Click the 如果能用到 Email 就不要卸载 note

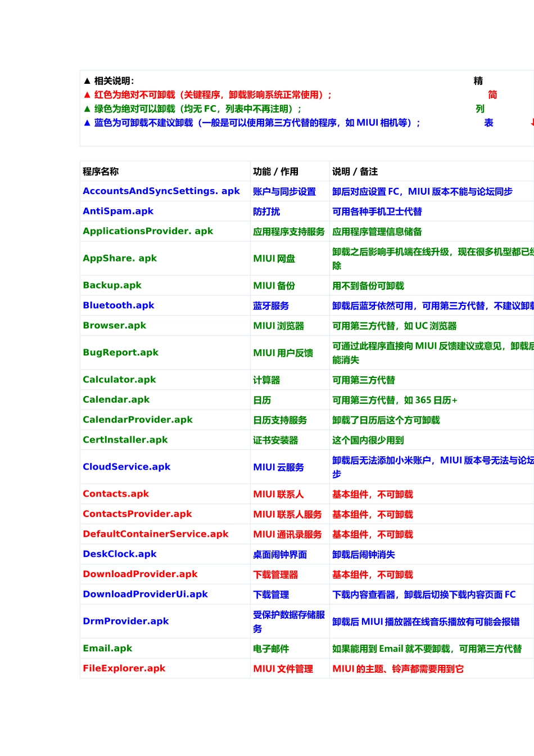[427, 649]
